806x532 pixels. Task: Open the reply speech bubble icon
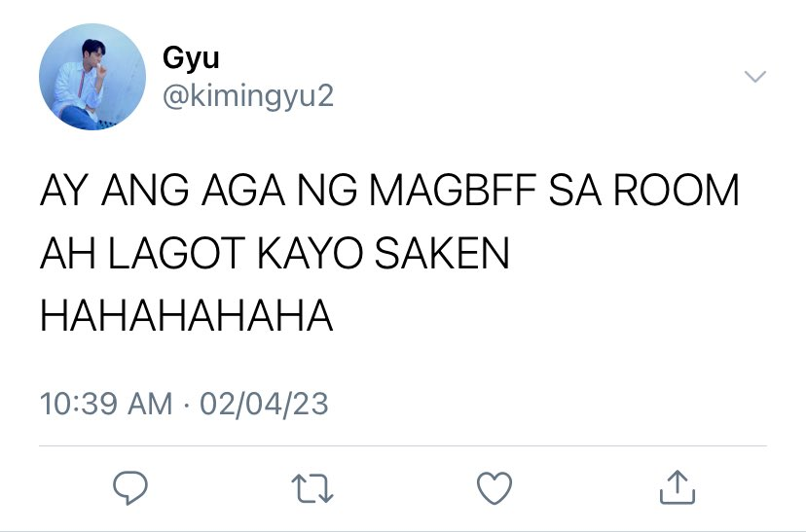[130, 487]
